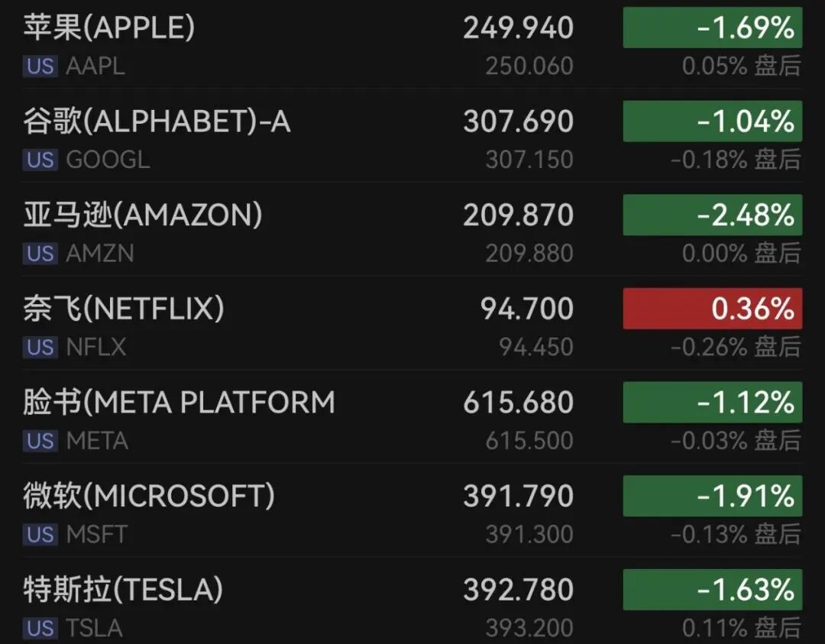825x644 pixels.
Task: Tap Amazon's -2.48% change badge
Action: tap(712, 215)
